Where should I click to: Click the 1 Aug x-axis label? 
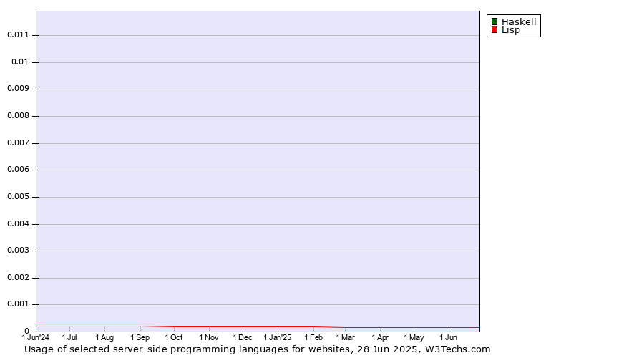104,337
